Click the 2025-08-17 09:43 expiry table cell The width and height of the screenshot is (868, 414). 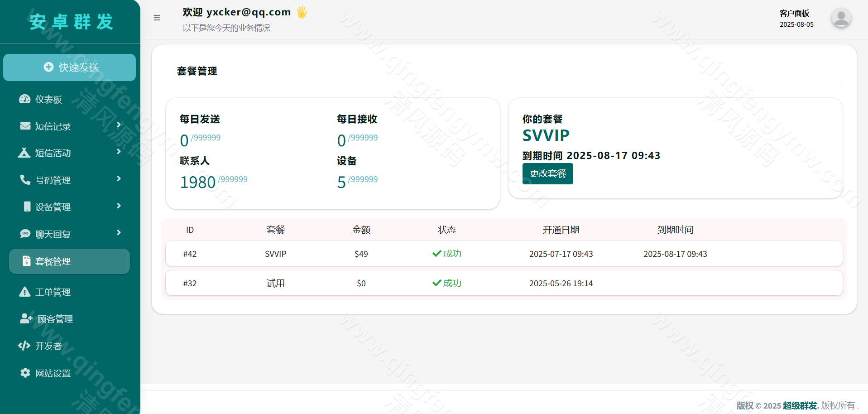click(675, 254)
